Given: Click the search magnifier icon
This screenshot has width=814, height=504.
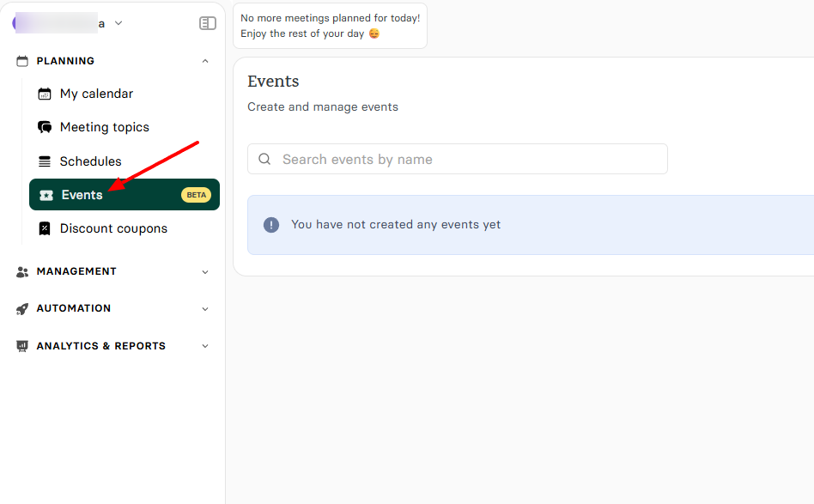Looking at the screenshot, I should pos(264,159).
